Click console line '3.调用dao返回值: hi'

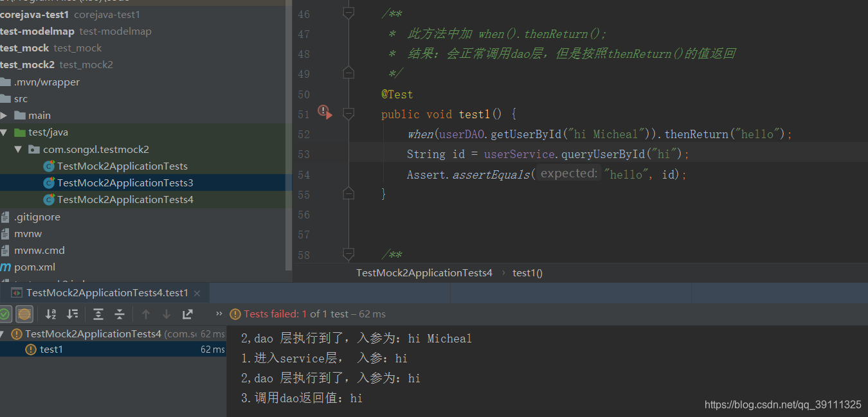(x=302, y=398)
